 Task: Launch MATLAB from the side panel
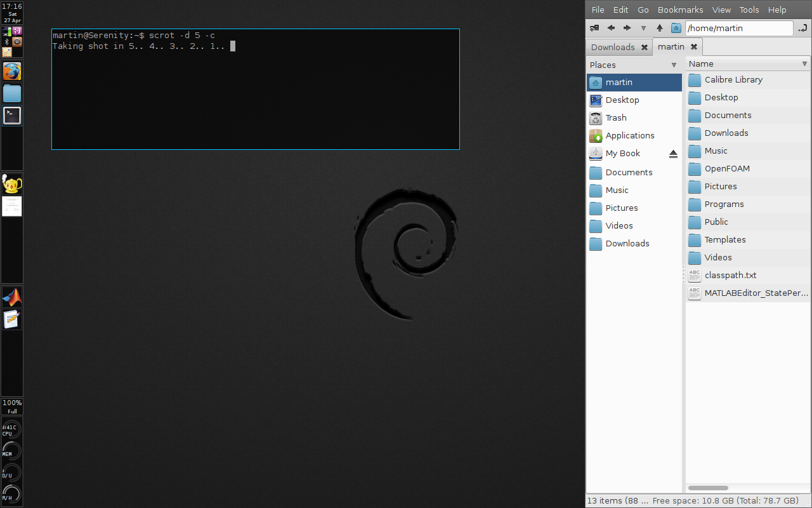12,297
